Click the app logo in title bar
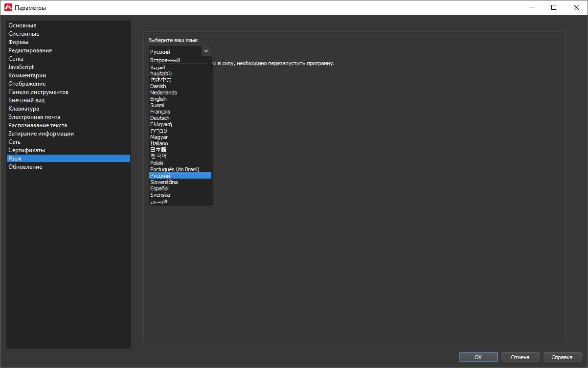 [x=8, y=7]
